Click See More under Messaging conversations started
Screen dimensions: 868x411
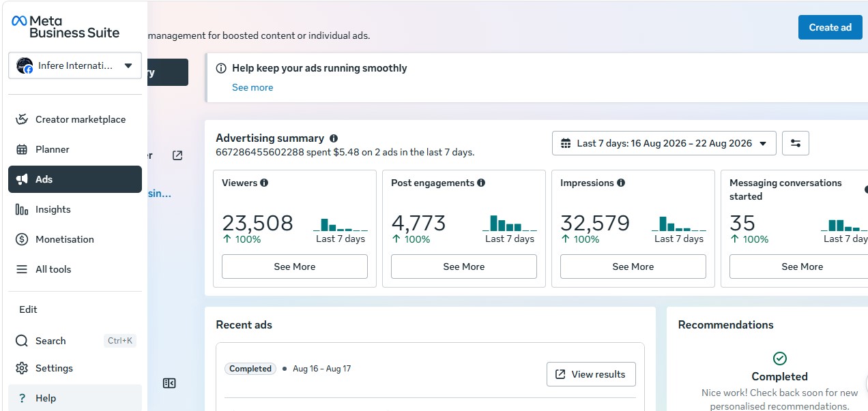(798, 267)
